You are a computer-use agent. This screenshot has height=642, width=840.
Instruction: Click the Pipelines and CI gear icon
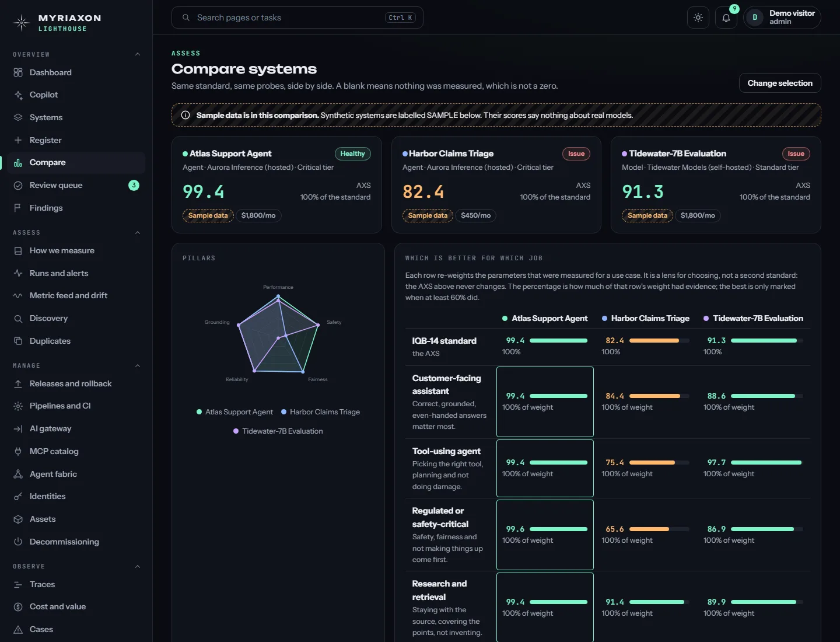click(18, 406)
